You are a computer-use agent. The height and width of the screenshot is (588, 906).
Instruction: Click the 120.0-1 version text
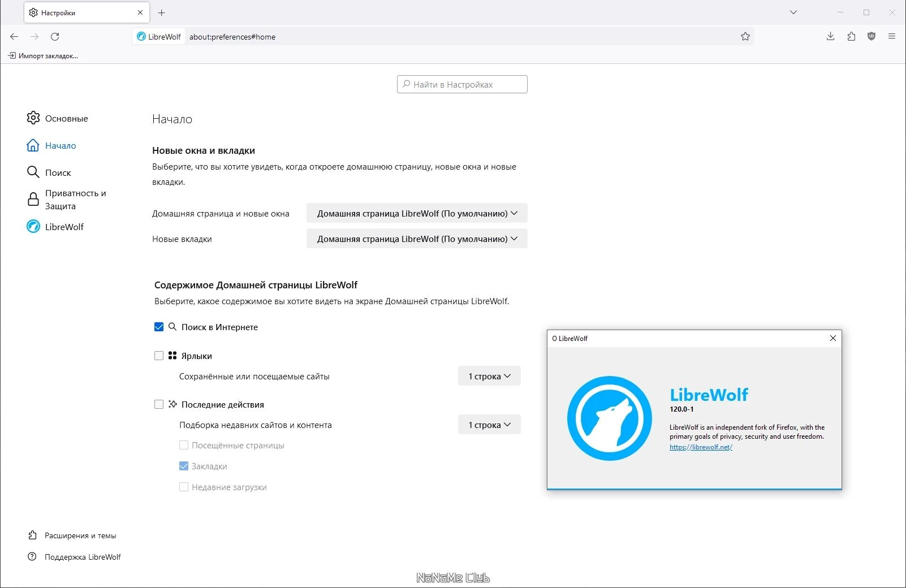[681, 409]
